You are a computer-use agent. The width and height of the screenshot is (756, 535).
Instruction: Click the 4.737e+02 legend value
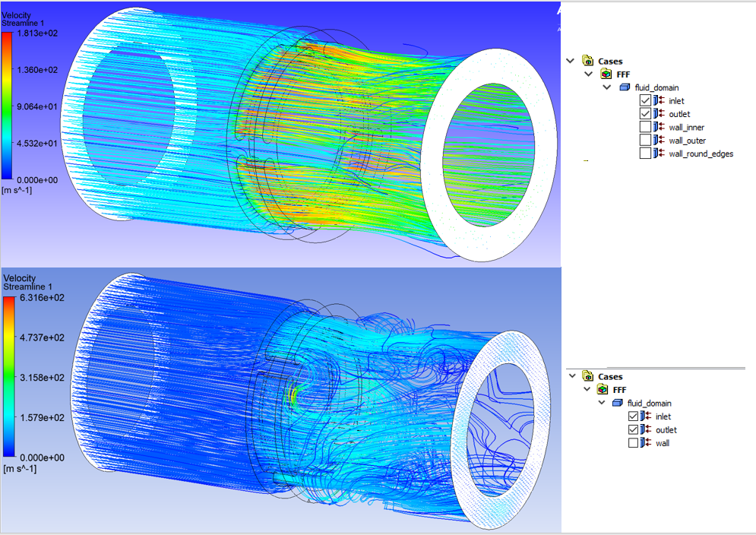(42, 337)
